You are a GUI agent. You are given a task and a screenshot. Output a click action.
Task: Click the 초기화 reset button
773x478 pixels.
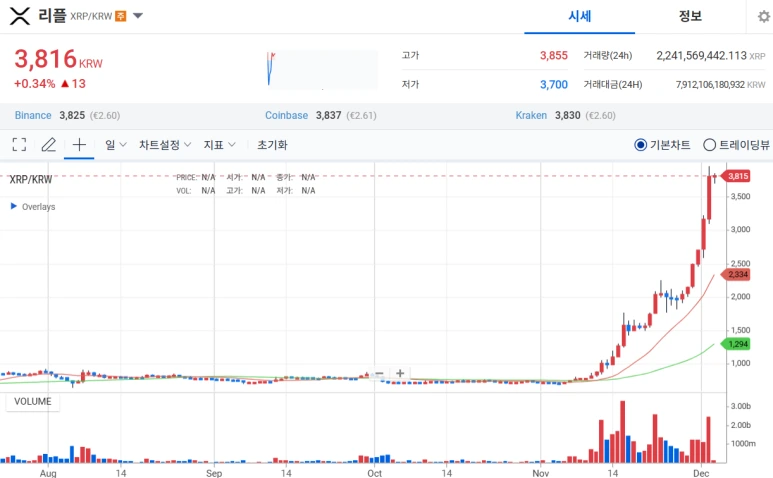[x=272, y=144]
